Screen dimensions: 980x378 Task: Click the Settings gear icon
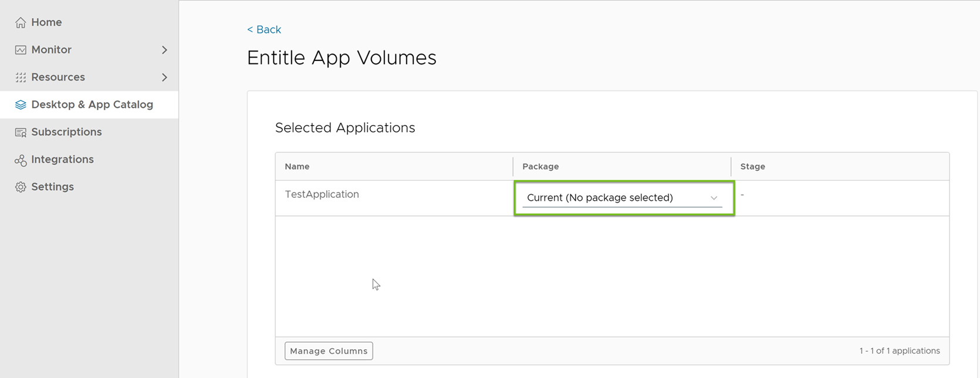click(21, 187)
